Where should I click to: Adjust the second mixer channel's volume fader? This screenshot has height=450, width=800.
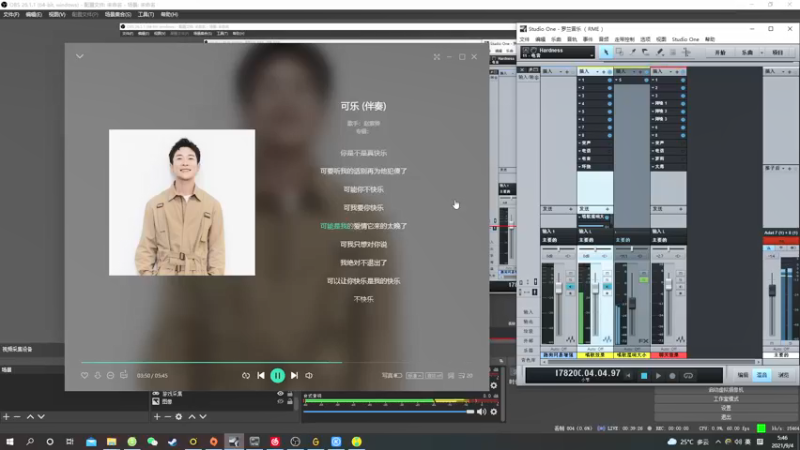[x=595, y=288]
